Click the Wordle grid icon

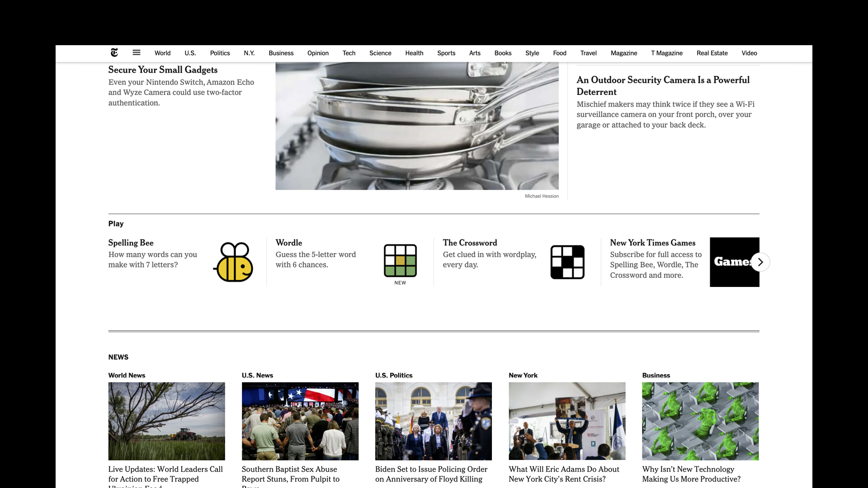pyautogui.click(x=400, y=261)
